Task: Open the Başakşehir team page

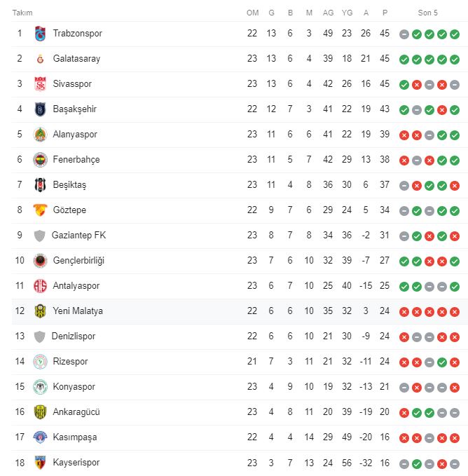Action: click(74, 109)
